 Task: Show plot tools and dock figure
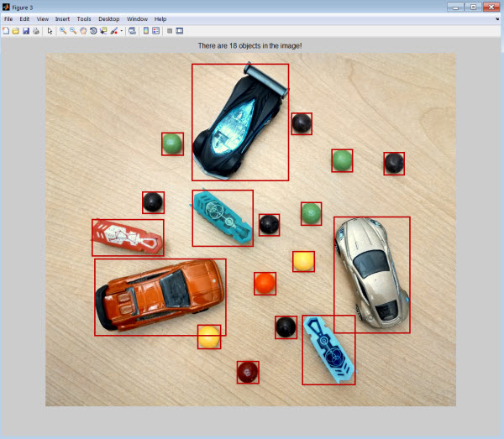tap(180, 31)
